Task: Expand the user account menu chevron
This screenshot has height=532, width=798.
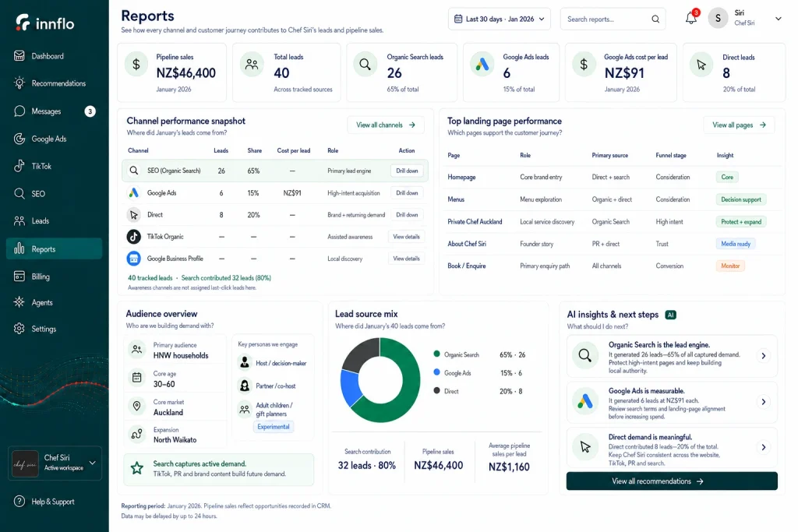Action: click(x=779, y=19)
